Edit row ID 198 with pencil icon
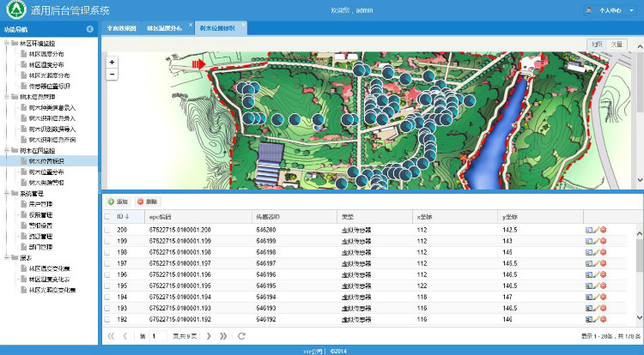 pos(596,252)
